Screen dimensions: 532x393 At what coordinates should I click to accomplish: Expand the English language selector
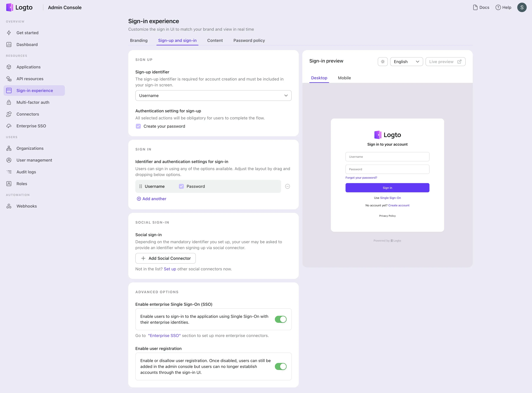pos(406,61)
